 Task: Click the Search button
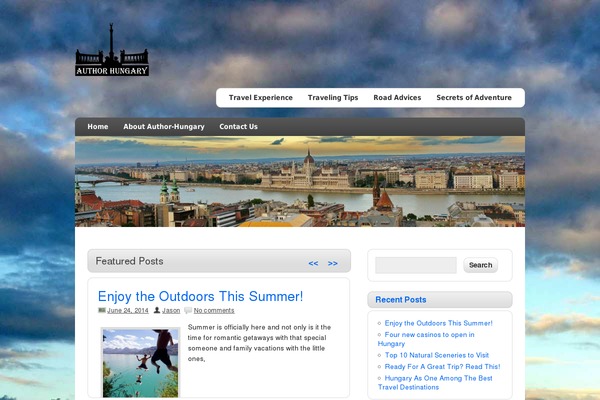coord(481,265)
